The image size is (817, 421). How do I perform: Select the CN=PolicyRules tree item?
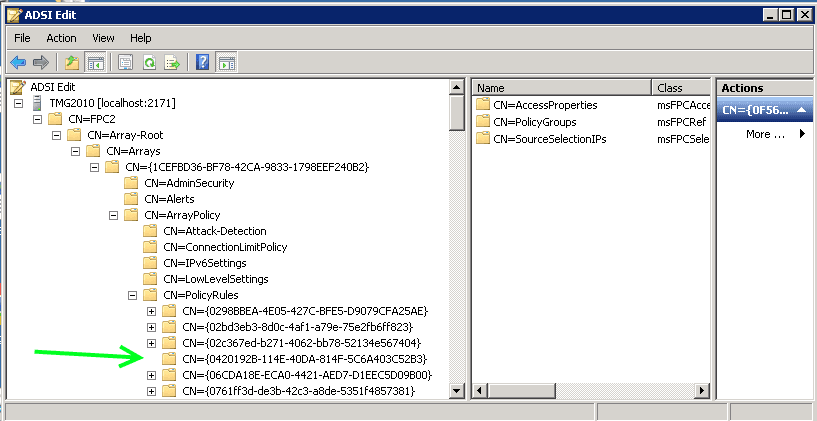pyautogui.click(x=201, y=295)
